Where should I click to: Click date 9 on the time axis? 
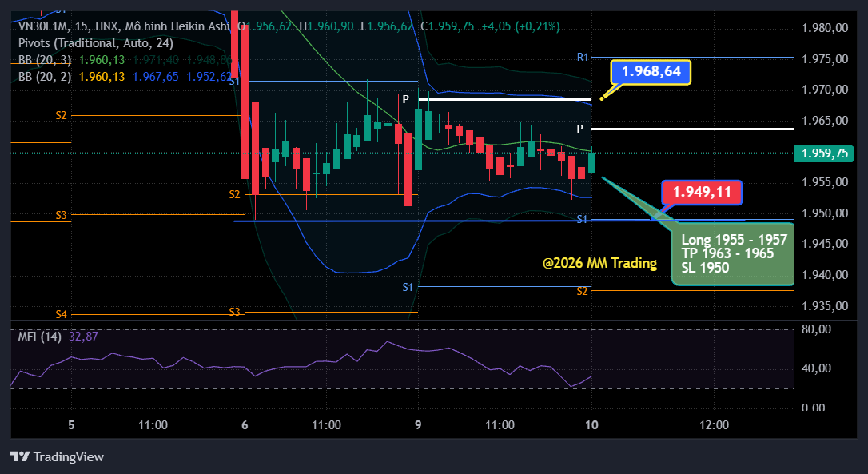pos(418,425)
